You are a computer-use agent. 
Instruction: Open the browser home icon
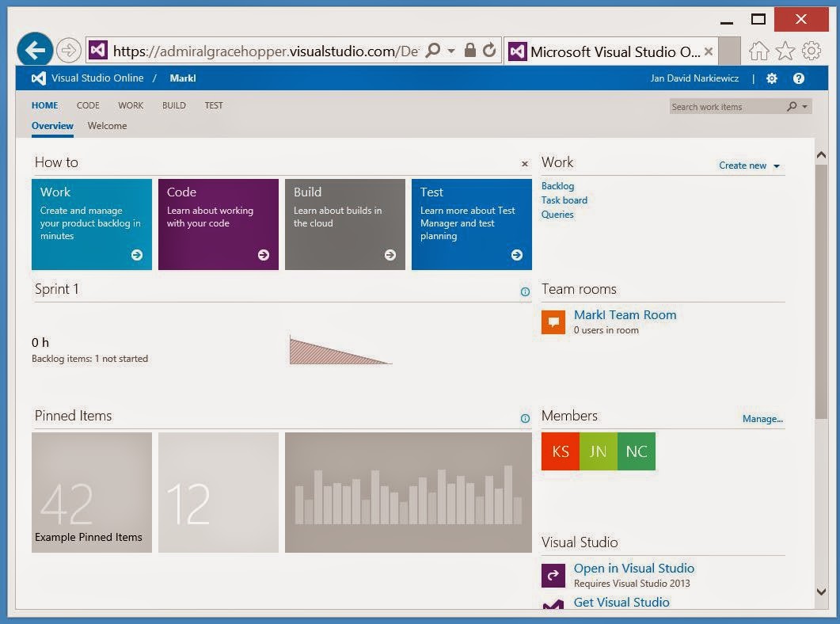[758, 51]
